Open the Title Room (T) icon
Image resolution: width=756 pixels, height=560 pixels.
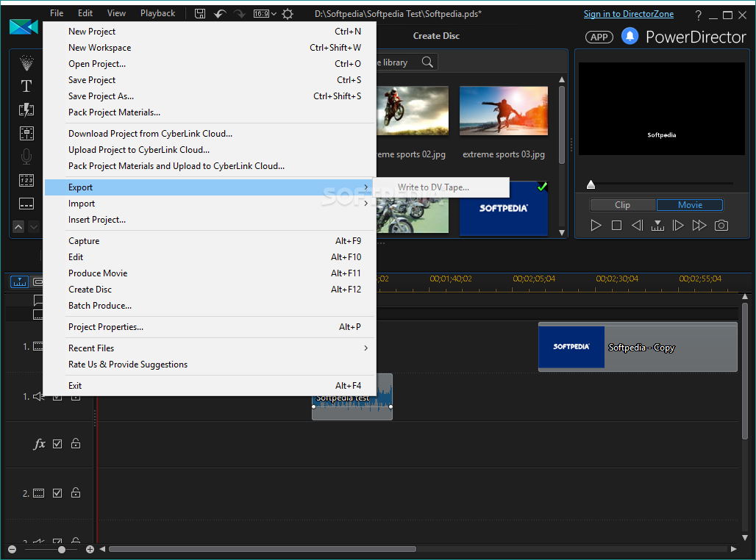click(x=26, y=86)
